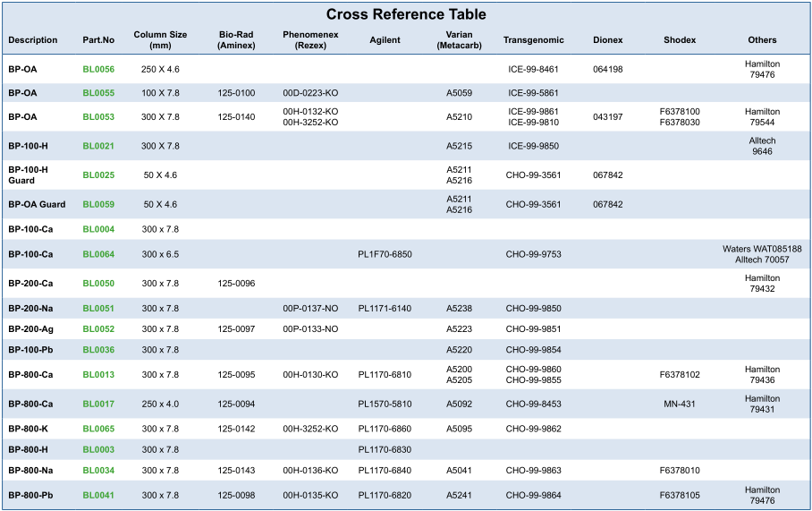Click column size cell 300 x 6.5
The width and height of the screenshot is (812, 511).
[x=160, y=254]
